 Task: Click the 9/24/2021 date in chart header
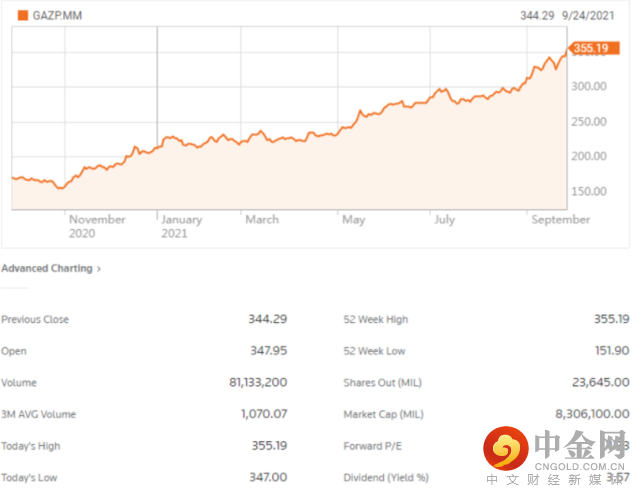(589, 16)
